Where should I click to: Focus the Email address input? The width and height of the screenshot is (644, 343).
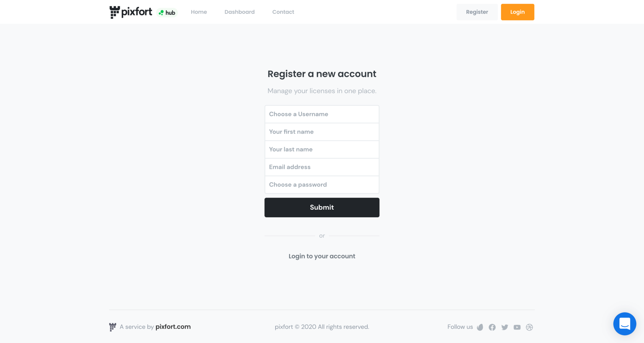322,167
